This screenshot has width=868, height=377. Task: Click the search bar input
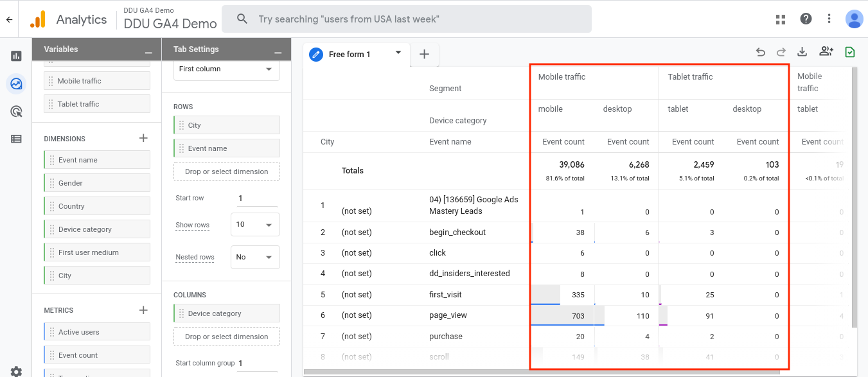[x=407, y=19]
